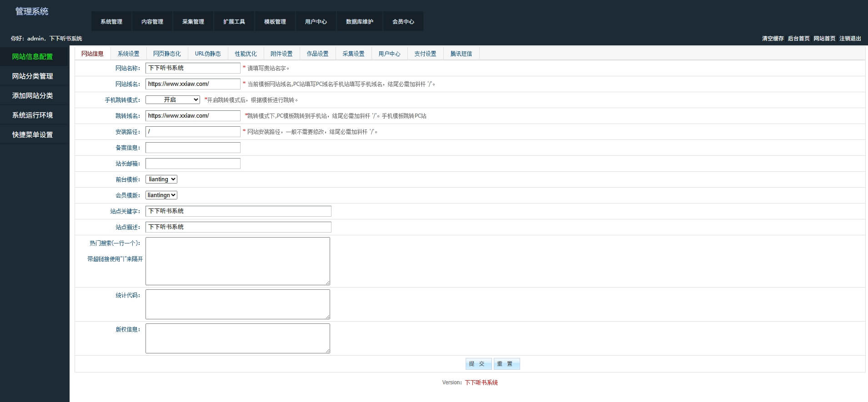The height and width of the screenshot is (402, 868).
Task: Switch to the URL伪静态 tab
Action: tap(208, 54)
